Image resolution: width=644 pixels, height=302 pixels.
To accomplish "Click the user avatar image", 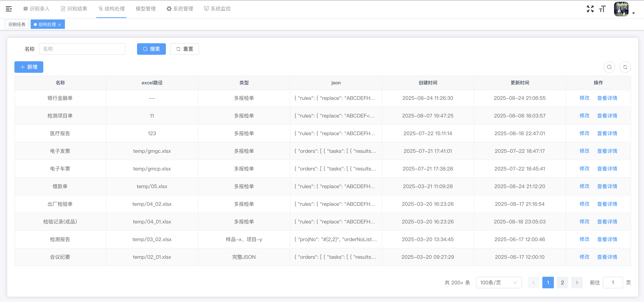I will 621,9.
